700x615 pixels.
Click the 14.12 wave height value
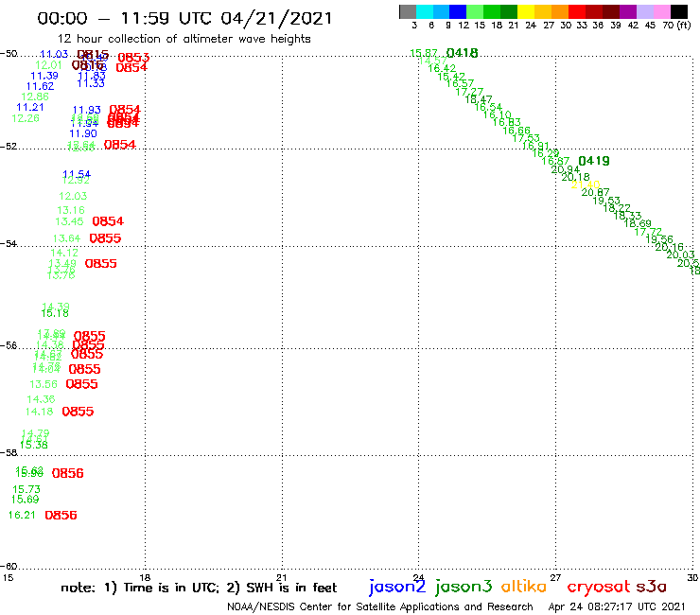(x=64, y=253)
